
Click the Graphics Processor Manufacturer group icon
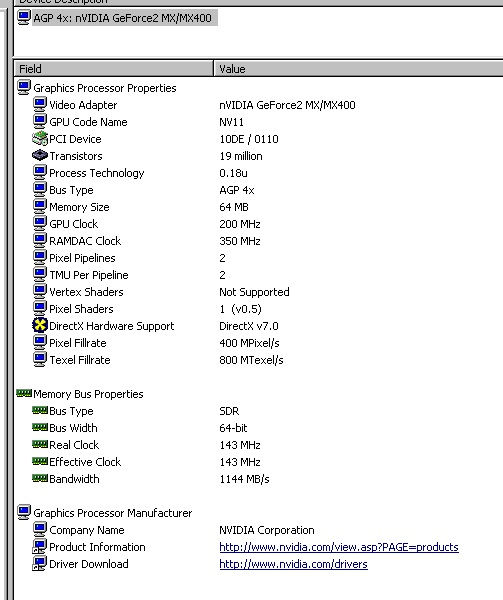coord(24,512)
